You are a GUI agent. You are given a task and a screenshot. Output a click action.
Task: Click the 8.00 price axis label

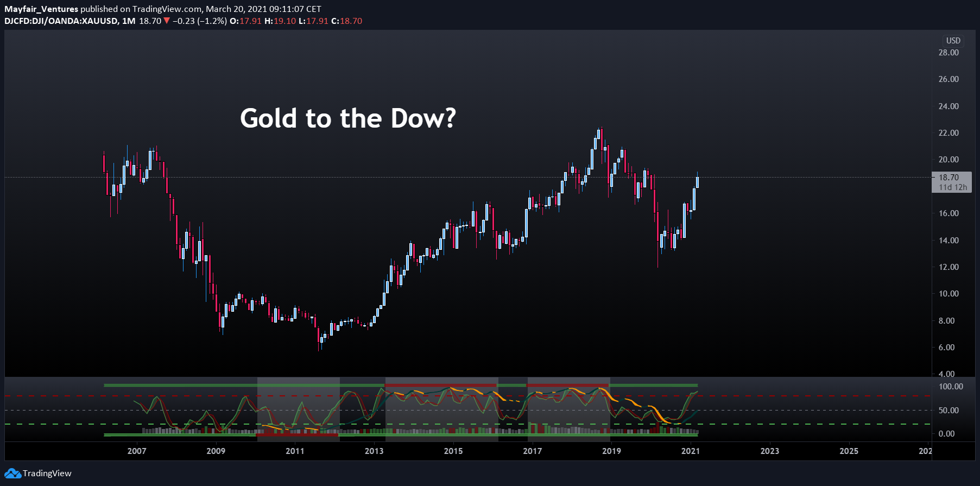pyautogui.click(x=946, y=321)
